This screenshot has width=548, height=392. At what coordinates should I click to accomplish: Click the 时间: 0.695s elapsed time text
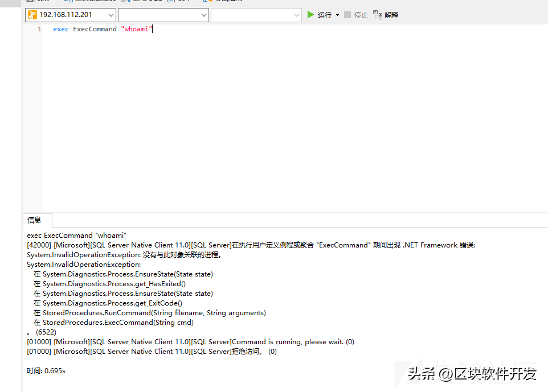pos(46,371)
